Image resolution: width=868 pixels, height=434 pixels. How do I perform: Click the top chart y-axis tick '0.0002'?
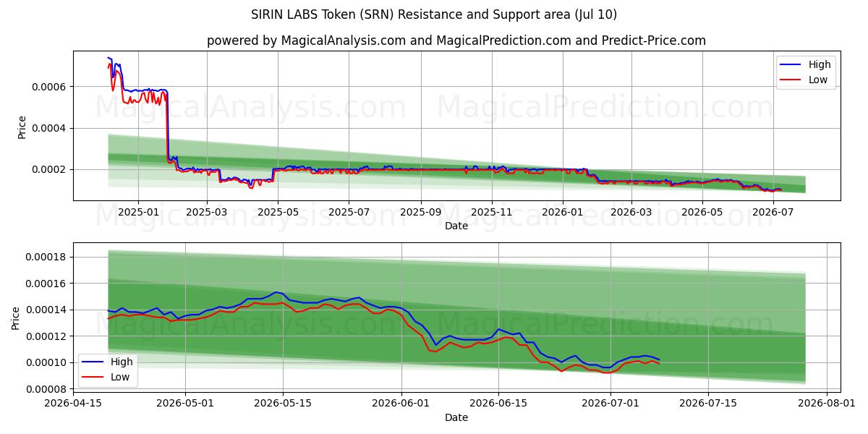tap(48, 169)
